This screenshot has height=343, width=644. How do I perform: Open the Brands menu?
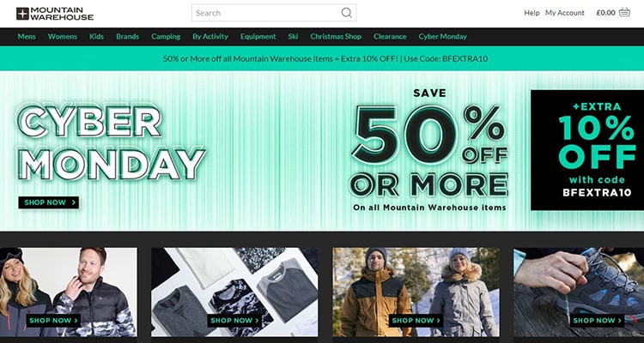[127, 37]
